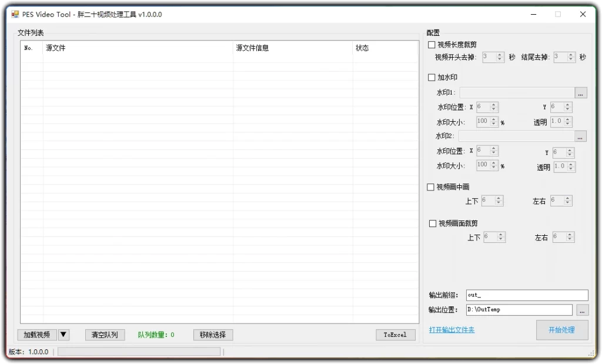Toggle 视频画中画 checkbox
Viewport: 602px width, 364px height.
[431, 187]
